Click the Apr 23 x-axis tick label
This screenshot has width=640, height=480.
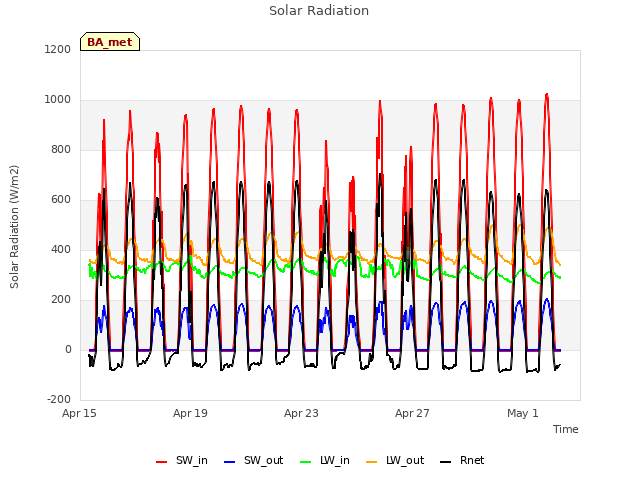click(x=301, y=413)
